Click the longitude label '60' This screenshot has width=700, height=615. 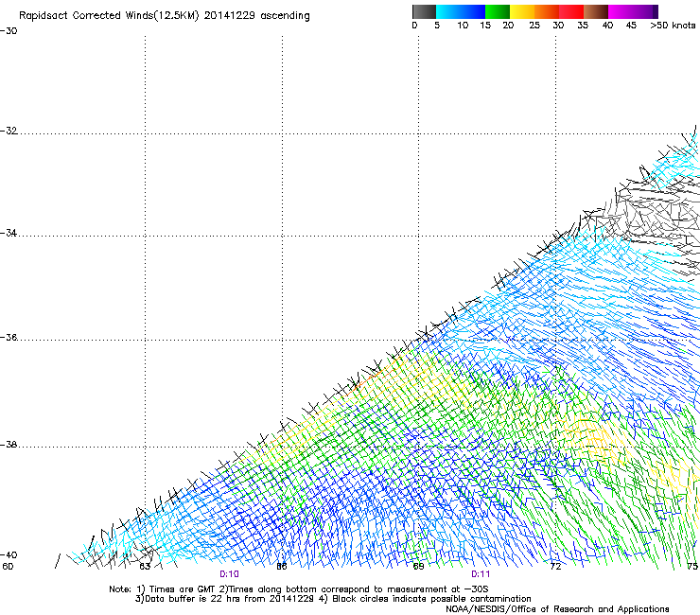8,567
